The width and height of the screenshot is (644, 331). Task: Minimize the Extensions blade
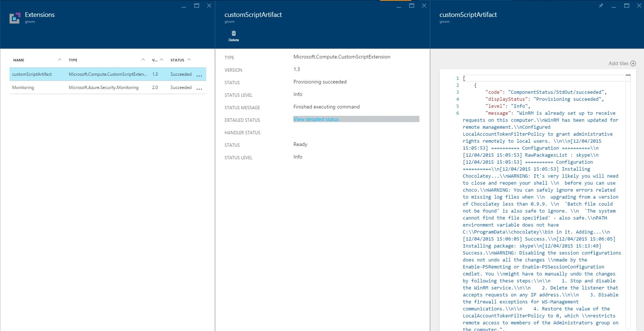click(184, 6)
